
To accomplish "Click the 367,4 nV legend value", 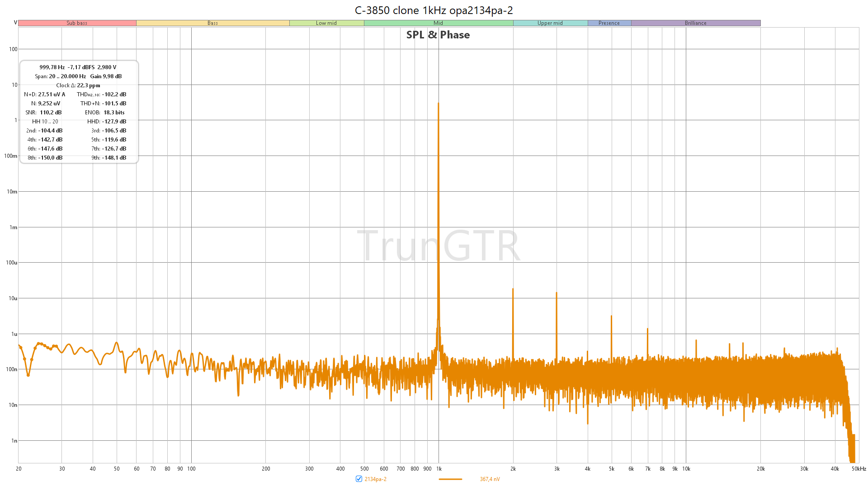I will (x=490, y=479).
